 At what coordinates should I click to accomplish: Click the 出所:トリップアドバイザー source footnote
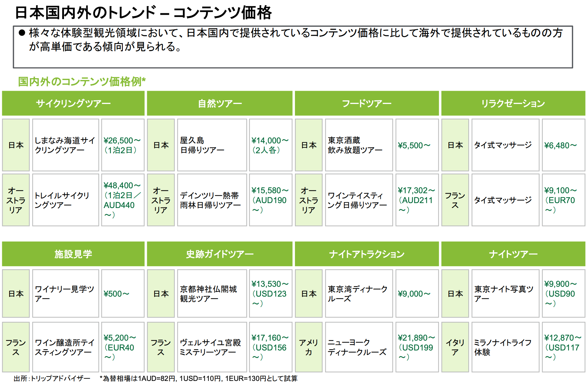[52, 378]
